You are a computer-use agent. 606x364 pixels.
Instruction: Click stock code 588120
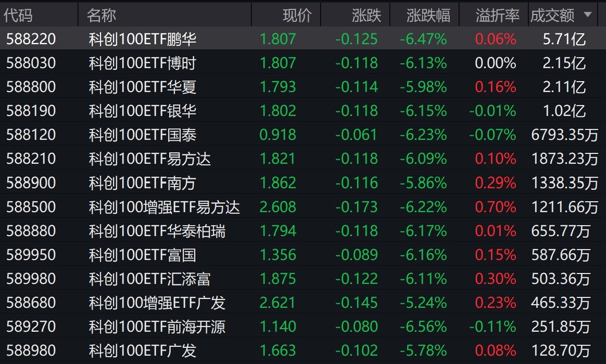pos(31,135)
